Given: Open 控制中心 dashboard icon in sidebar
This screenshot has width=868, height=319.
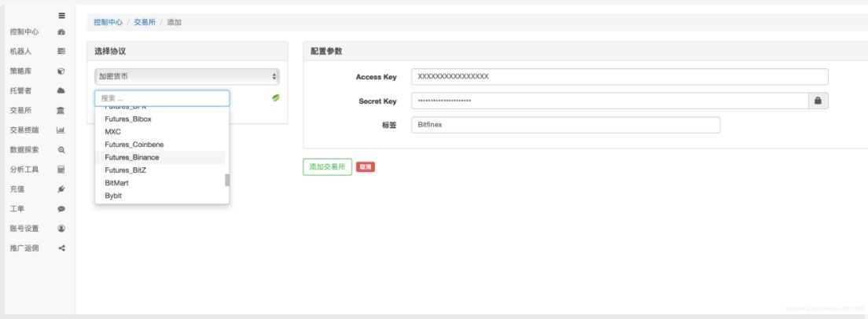Looking at the screenshot, I should (61, 32).
